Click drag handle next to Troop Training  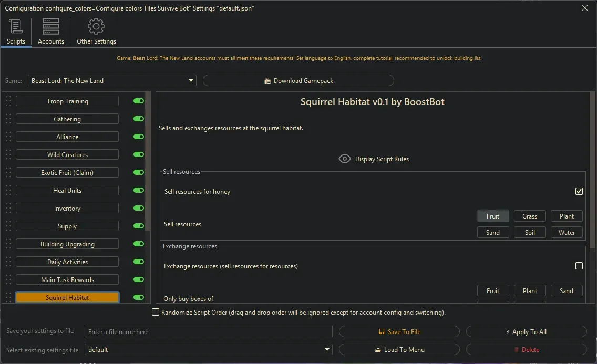tap(8, 101)
